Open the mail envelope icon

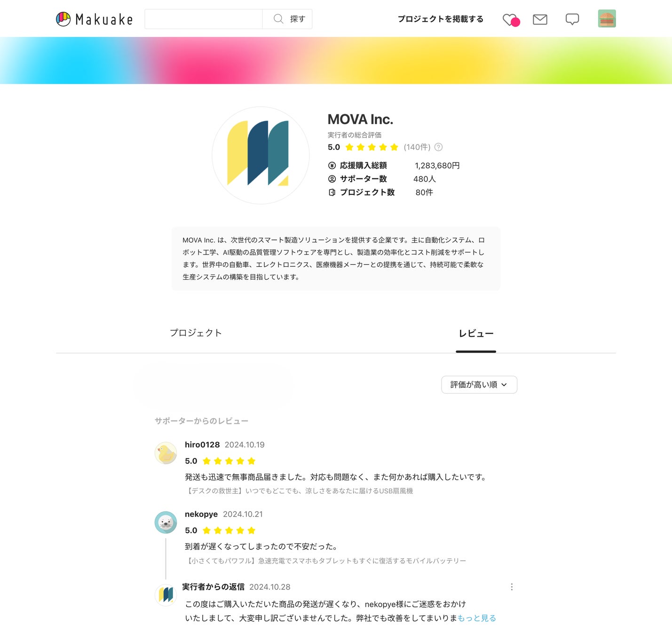click(540, 19)
